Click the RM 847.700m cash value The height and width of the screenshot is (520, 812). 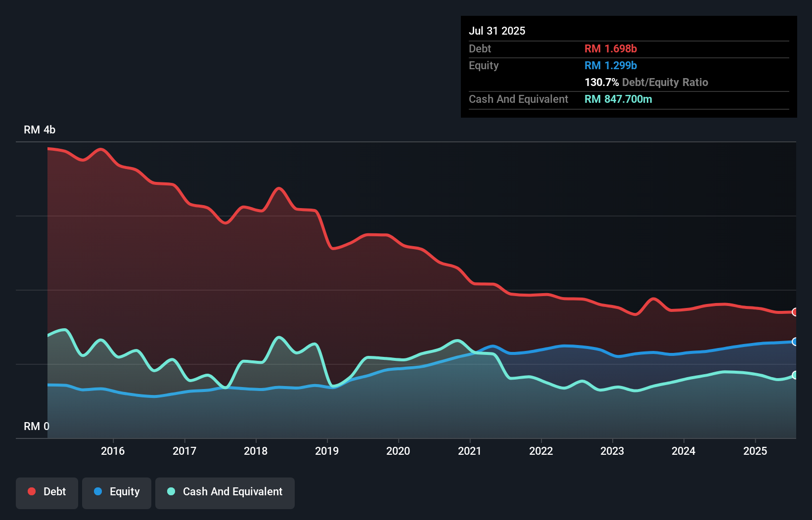[618, 99]
